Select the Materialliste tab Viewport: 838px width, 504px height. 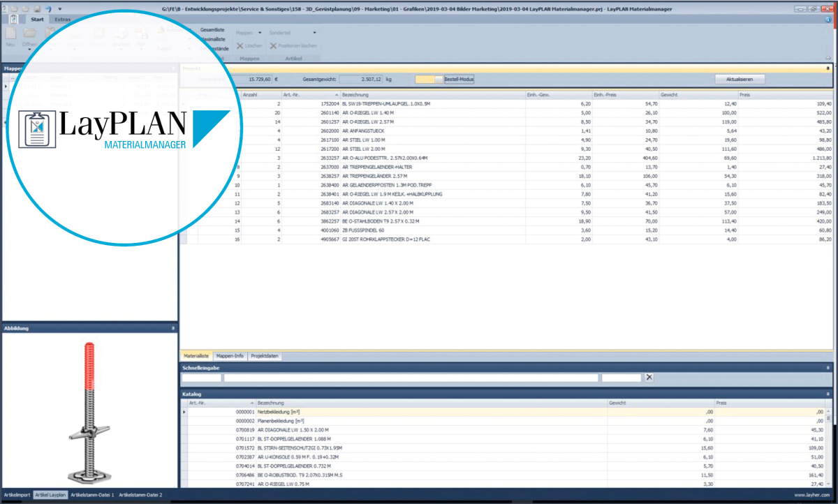pyautogui.click(x=196, y=356)
